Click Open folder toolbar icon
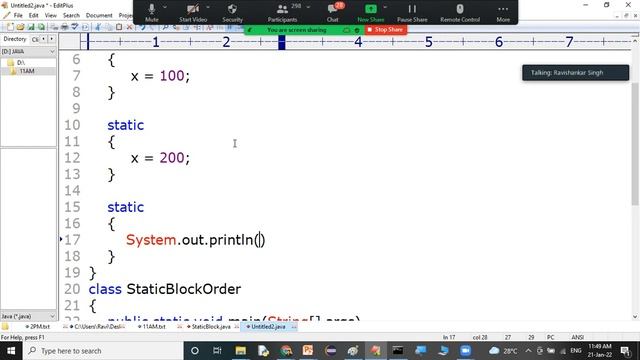Image resolution: width=640 pixels, height=360 pixels. click(x=20, y=27)
